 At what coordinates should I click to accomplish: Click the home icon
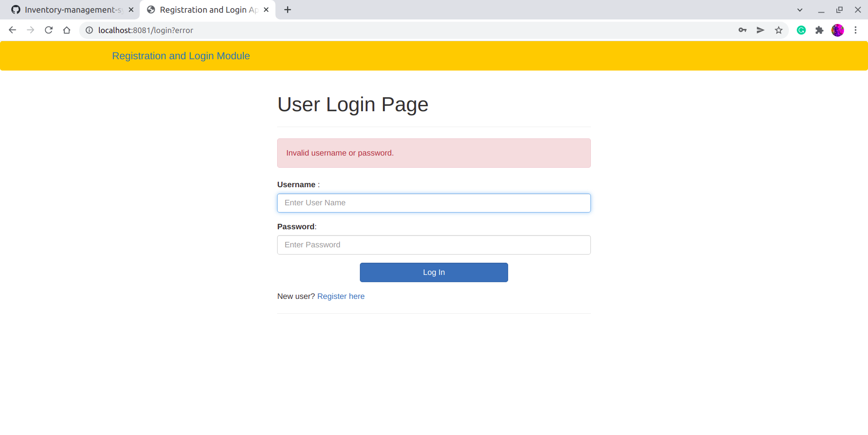pos(66,30)
